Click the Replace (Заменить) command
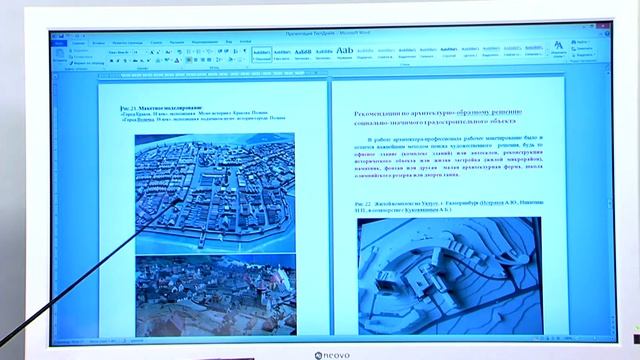Viewport: 640px width, 360px height. click(x=582, y=49)
